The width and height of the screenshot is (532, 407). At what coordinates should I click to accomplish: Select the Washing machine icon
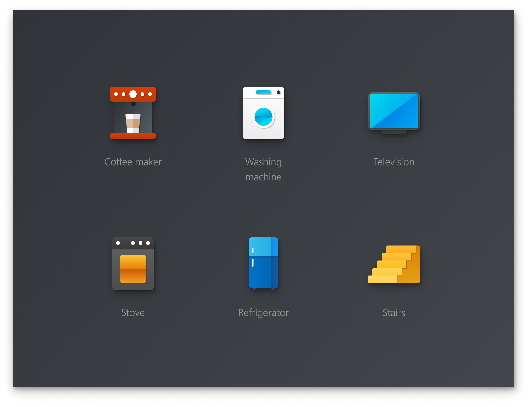263,113
